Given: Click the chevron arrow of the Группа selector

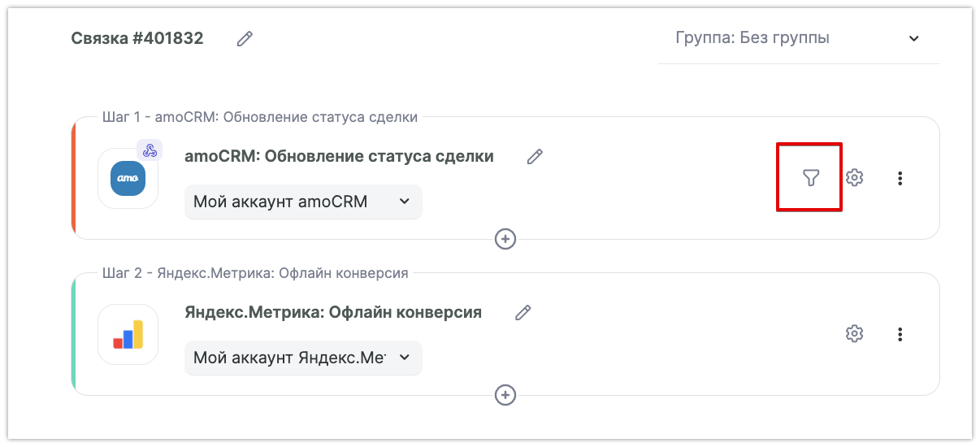Looking at the screenshot, I should pos(914,38).
